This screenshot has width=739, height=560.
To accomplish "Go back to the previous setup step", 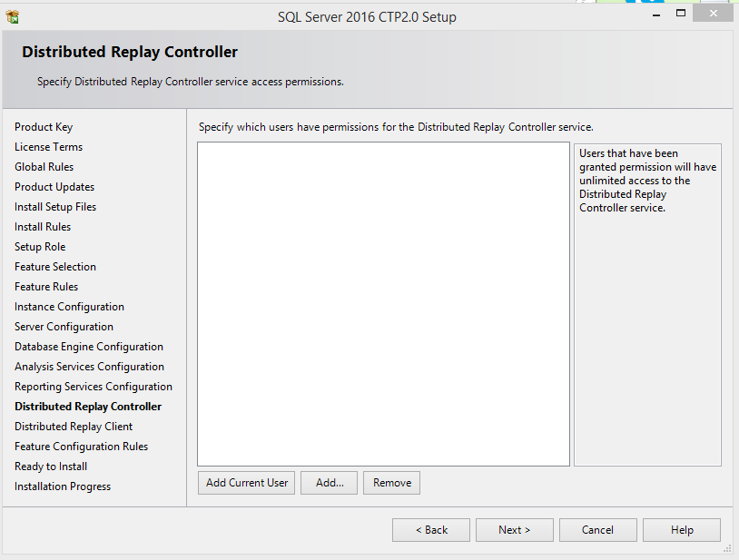I will [x=430, y=529].
